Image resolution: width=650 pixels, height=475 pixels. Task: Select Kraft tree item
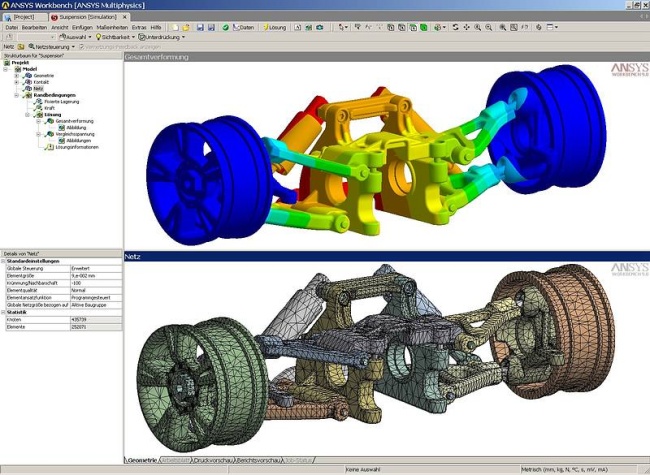tap(49, 108)
